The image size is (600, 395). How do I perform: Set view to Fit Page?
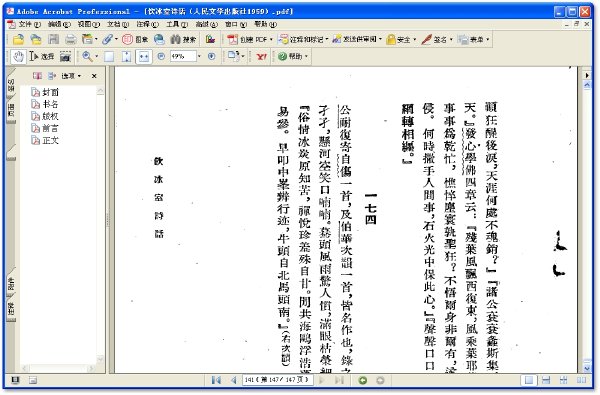pyautogui.click(x=126, y=57)
